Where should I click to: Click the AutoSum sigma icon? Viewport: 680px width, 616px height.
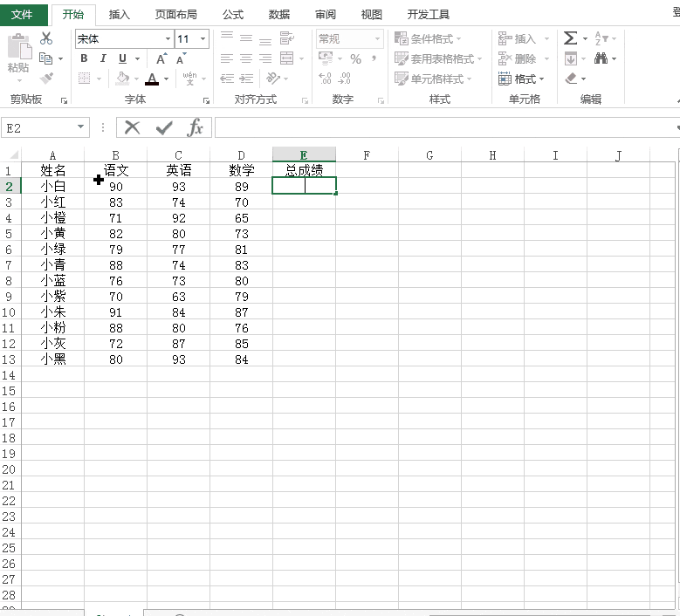570,38
